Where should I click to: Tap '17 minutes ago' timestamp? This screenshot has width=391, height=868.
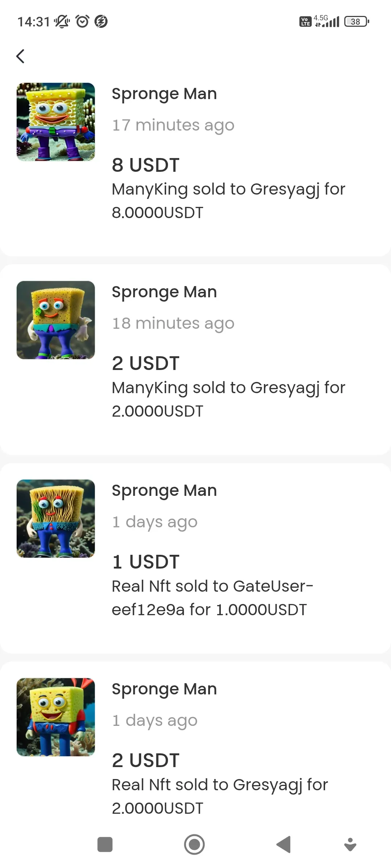tap(173, 125)
